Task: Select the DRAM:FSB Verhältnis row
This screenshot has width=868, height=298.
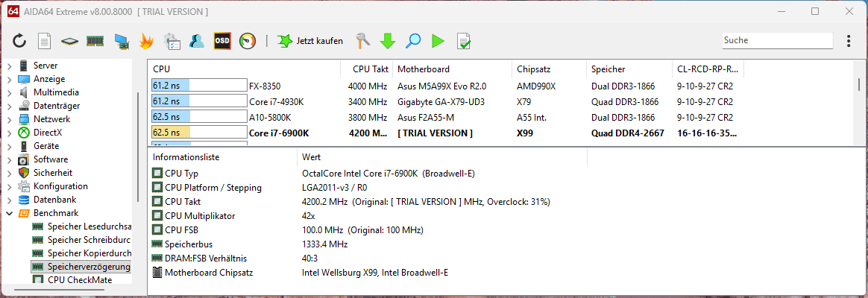Action: (x=368, y=259)
